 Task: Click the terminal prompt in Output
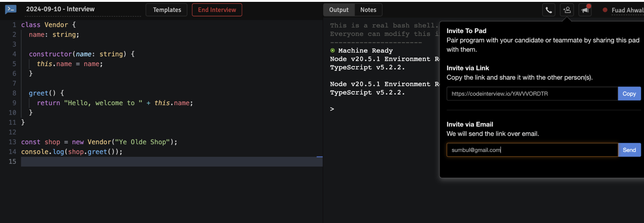point(332,109)
